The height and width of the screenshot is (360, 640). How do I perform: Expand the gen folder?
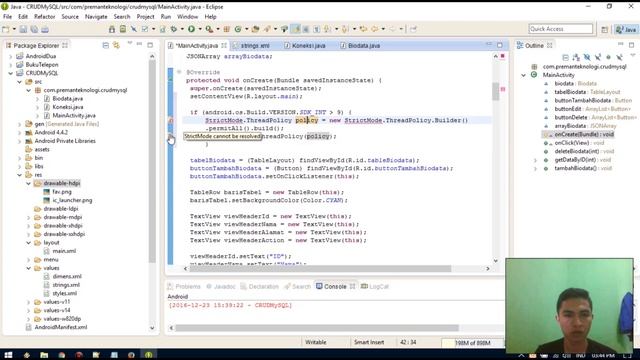coord(19,124)
